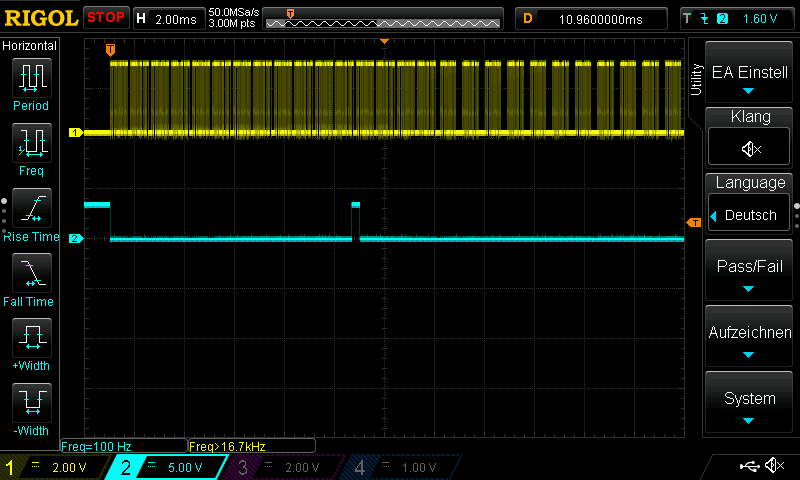Click the Klang label

pyautogui.click(x=750, y=116)
